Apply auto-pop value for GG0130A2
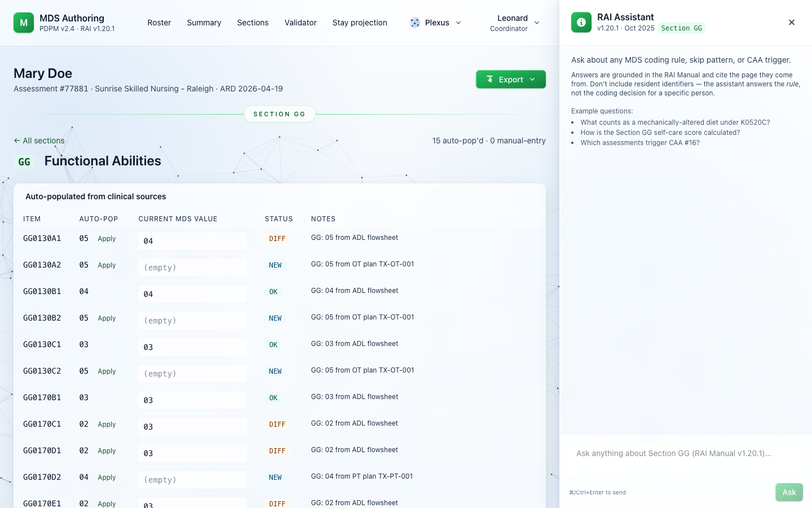The width and height of the screenshot is (812, 508). click(x=107, y=265)
